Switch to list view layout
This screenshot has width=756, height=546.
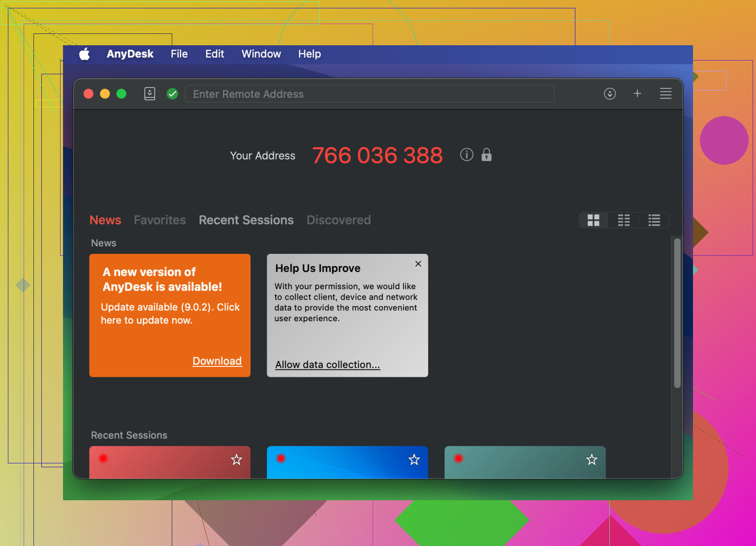point(654,220)
